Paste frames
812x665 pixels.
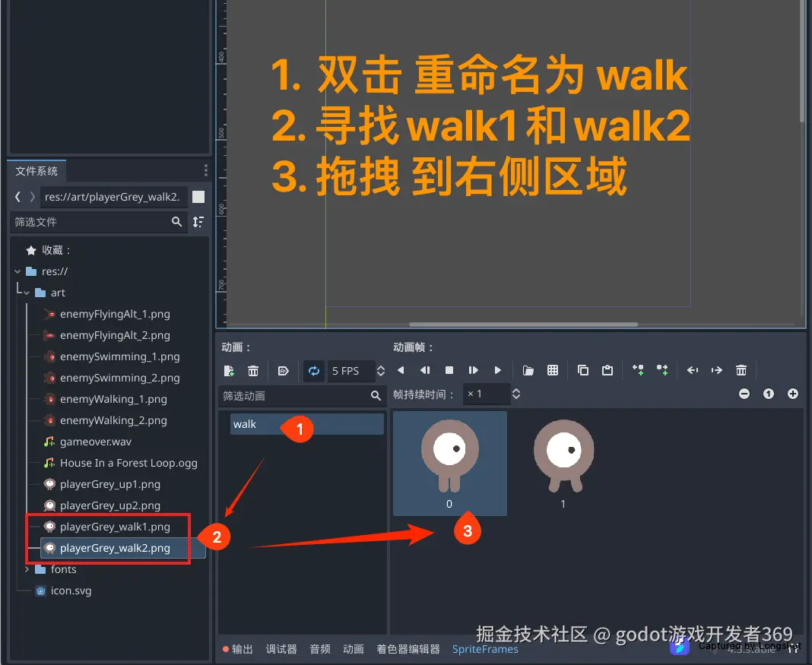(x=607, y=370)
